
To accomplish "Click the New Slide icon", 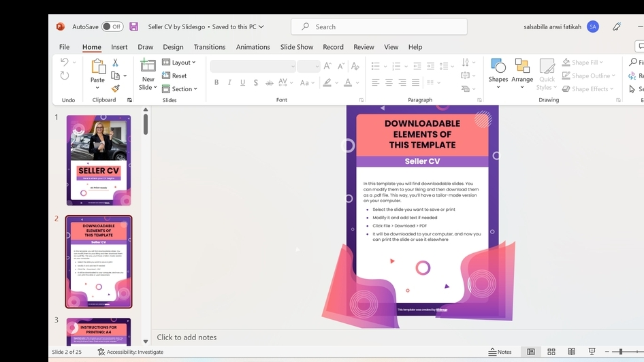I will [148, 66].
